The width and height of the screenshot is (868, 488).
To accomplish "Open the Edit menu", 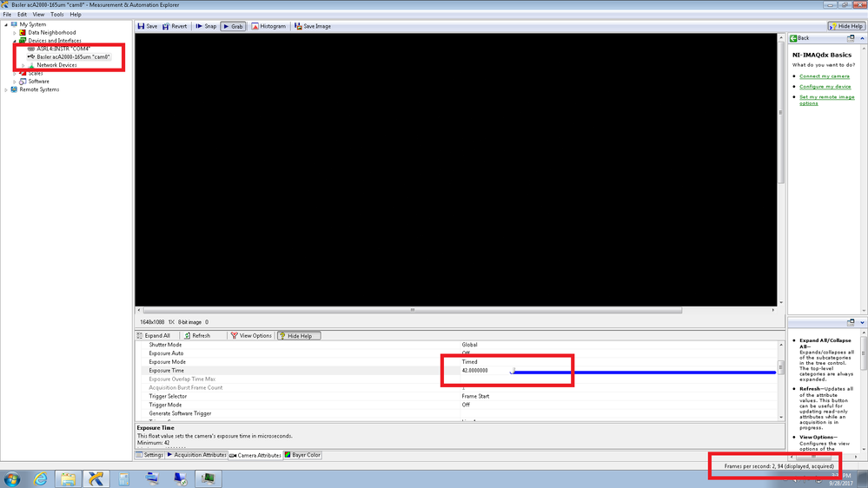I will (22, 15).
